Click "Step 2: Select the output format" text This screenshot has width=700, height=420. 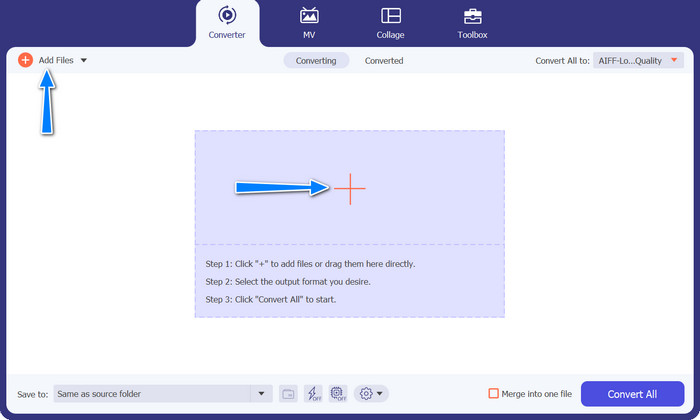[288, 282]
